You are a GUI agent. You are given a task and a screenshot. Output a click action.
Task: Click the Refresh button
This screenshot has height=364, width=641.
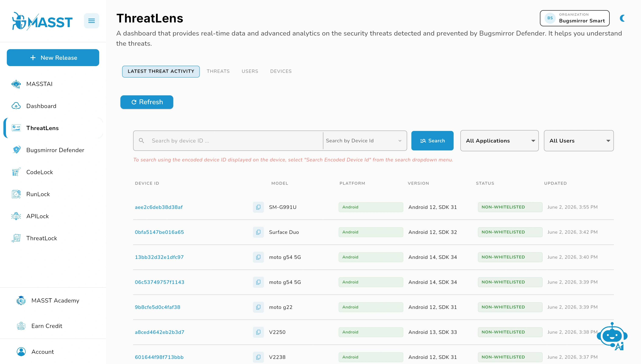[147, 102]
